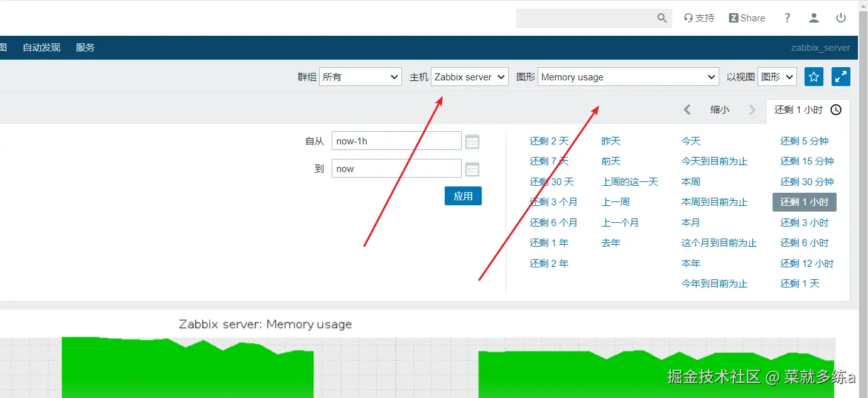The image size is (868, 398).
Task: Set range to 还剩 12 小时
Action: pyautogui.click(x=807, y=264)
